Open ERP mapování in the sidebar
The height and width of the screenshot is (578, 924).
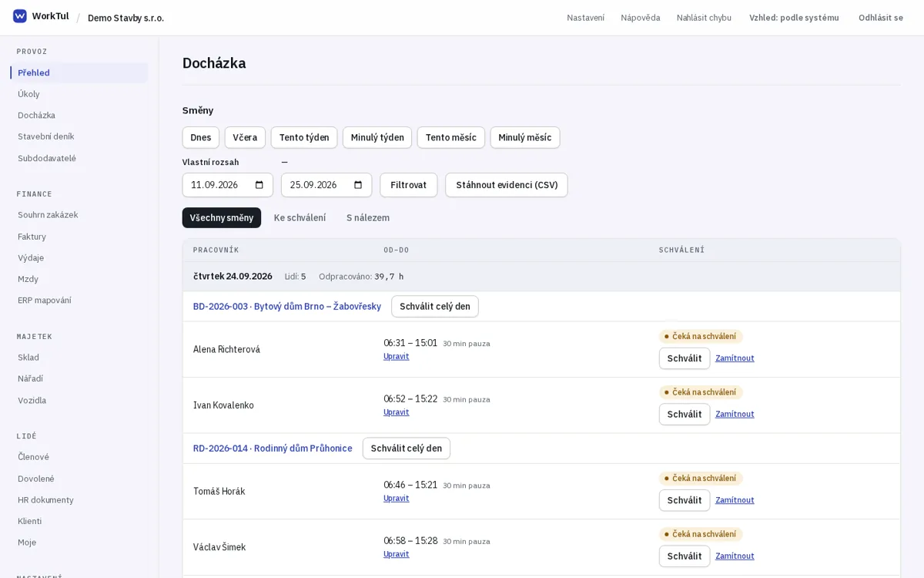pos(79,301)
